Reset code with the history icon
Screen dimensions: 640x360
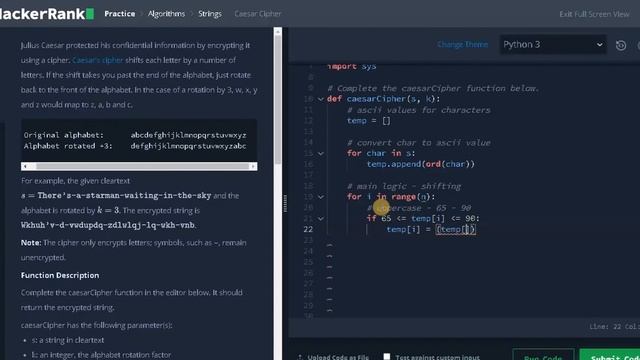[621, 45]
